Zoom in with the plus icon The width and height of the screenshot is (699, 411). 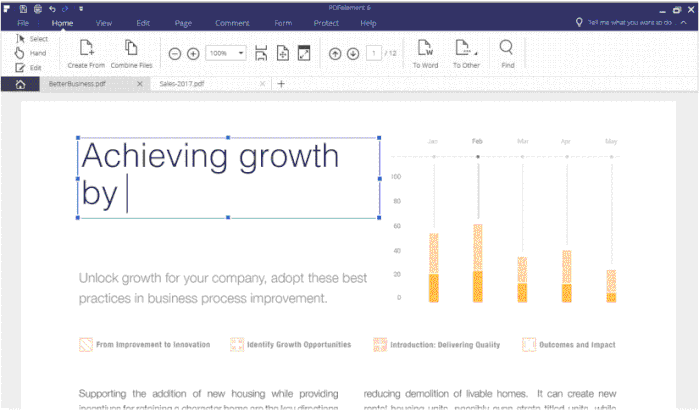[x=193, y=53]
